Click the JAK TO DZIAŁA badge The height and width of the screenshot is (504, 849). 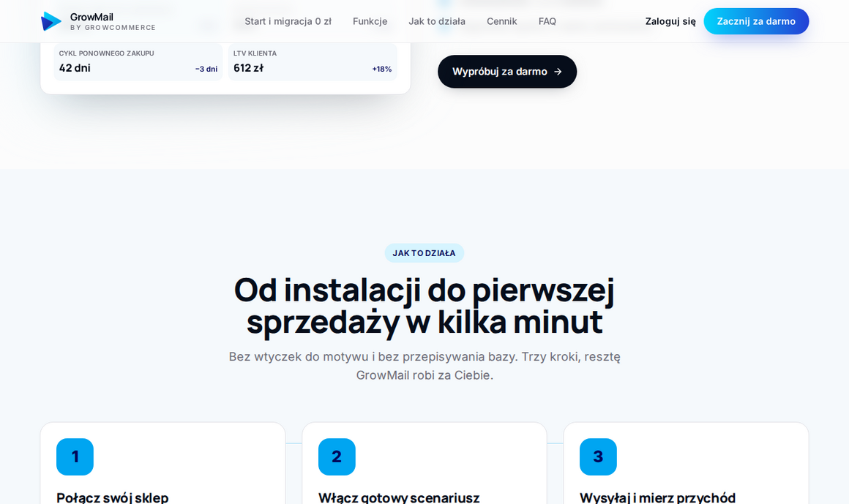point(424,253)
